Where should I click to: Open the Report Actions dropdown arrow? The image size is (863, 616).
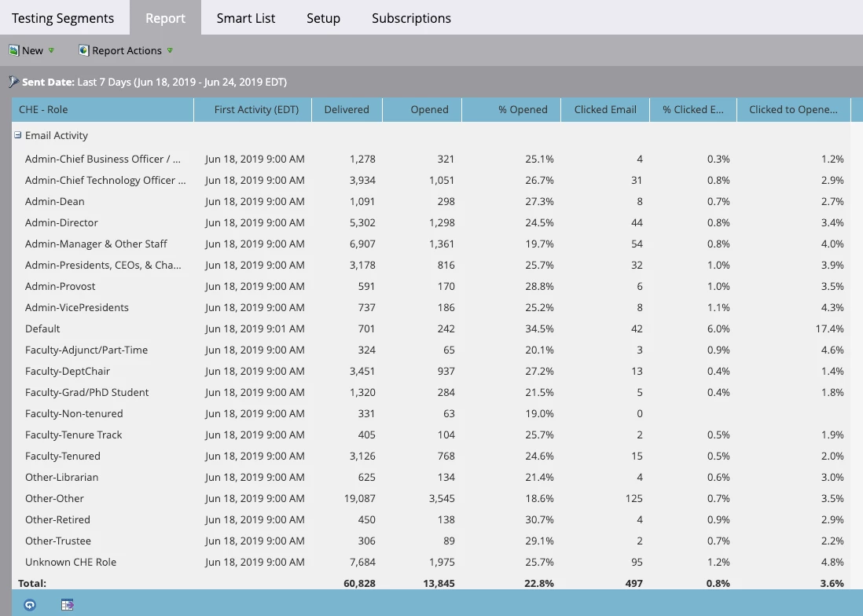point(170,50)
